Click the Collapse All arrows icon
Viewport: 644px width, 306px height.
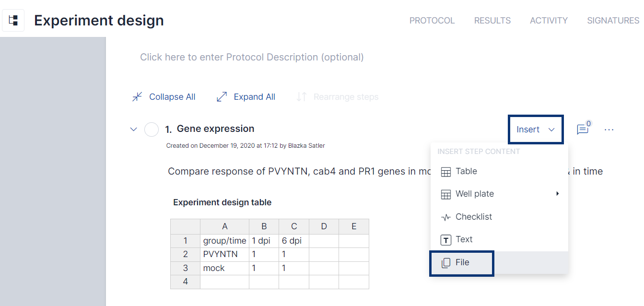click(137, 96)
